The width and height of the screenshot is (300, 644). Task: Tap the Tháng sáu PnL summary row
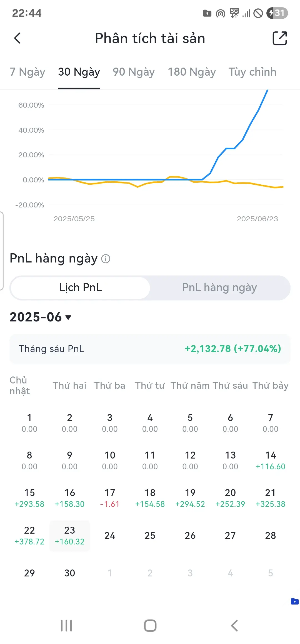pyautogui.click(x=150, y=349)
